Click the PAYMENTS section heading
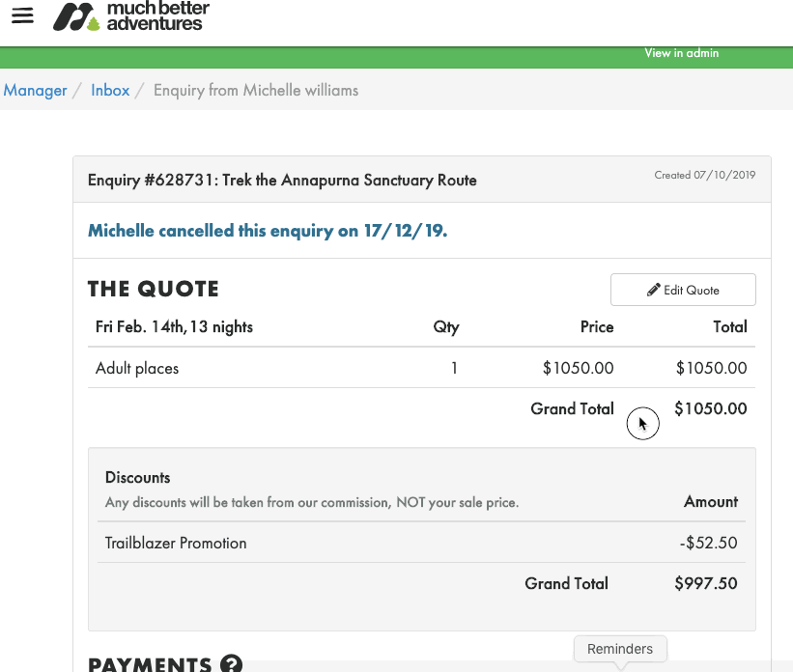793x672 pixels. (x=150, y=664)
